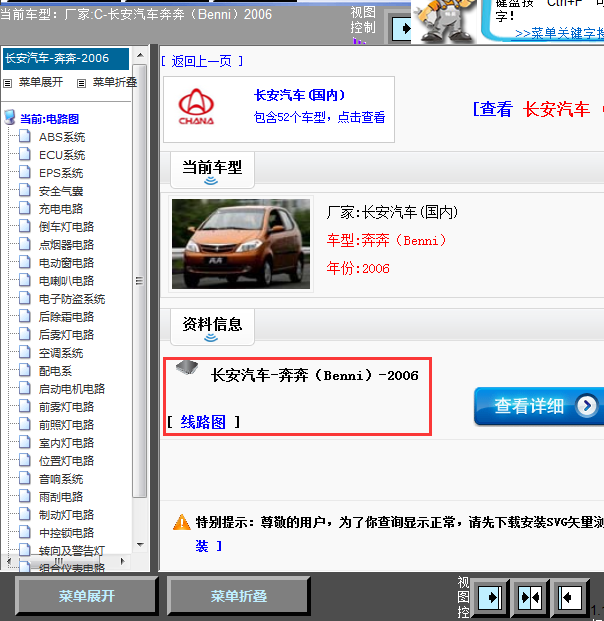Select 后雾灯电路 tree entry
This screenshot has width=604, height=621.
pos(66,335)
